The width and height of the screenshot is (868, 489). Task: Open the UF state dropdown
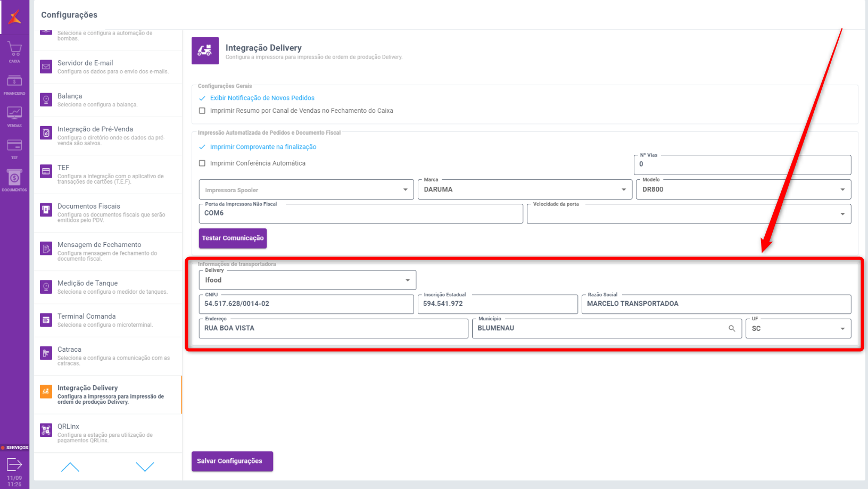(798, 328)
